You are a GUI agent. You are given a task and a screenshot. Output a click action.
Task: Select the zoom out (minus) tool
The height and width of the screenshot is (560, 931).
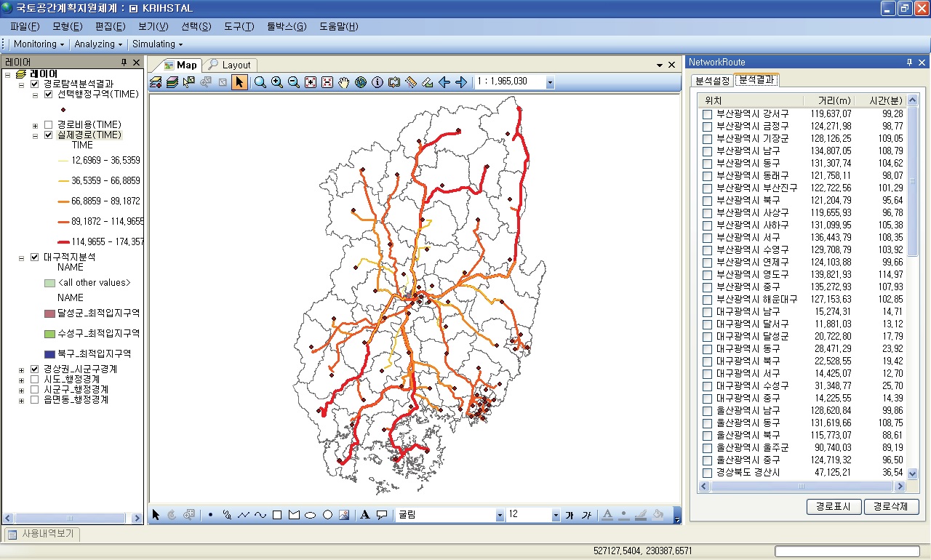click(294, 82)
